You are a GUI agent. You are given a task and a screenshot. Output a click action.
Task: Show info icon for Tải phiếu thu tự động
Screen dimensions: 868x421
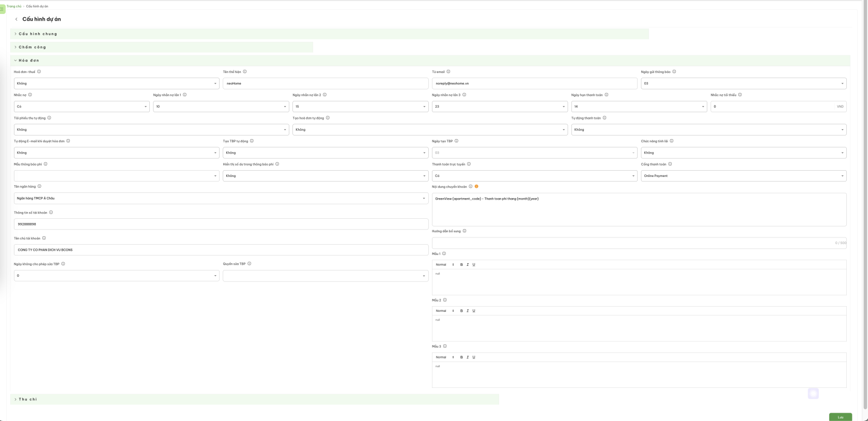pyautogui.click(x=49, y=118)
